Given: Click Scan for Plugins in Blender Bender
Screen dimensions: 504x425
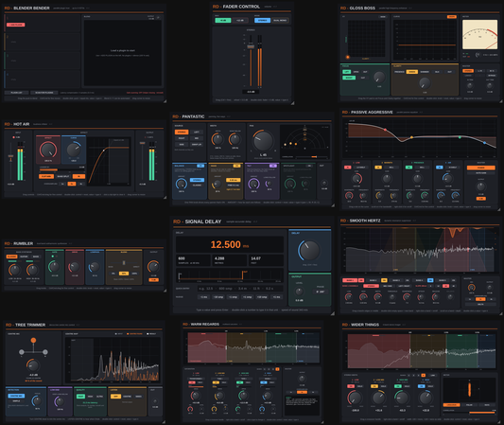Looking at the screenshot, I should click(x=44, y=93).
